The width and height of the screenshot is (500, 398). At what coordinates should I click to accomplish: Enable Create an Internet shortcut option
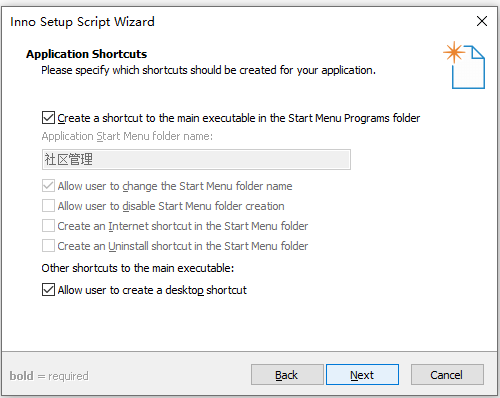point(48,226)
